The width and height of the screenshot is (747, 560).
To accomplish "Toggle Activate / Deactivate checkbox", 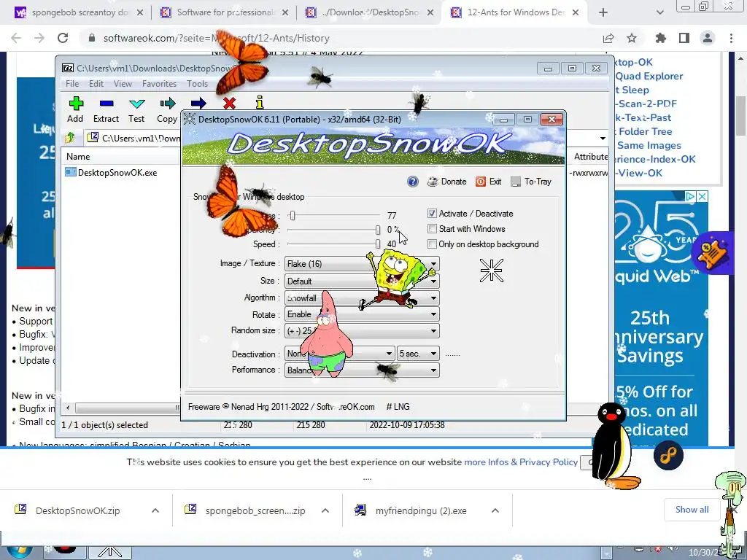I will point(432,214).
